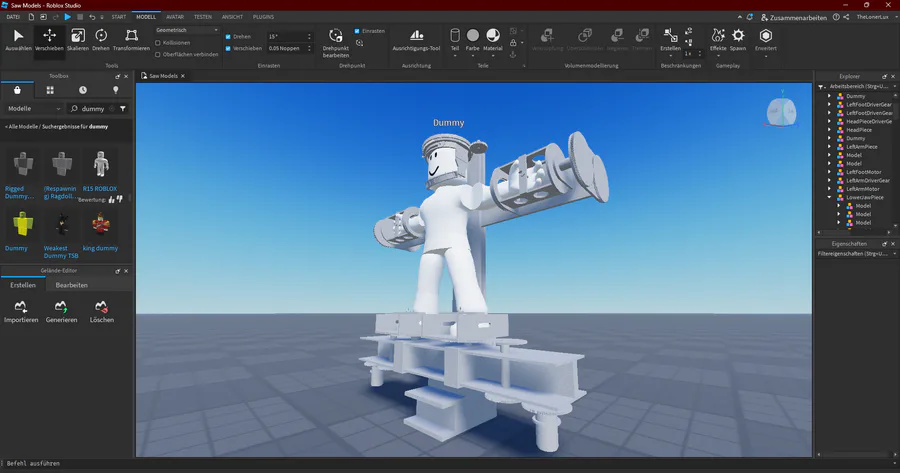Expand the HeadPiece tree node

click(829, 130)
